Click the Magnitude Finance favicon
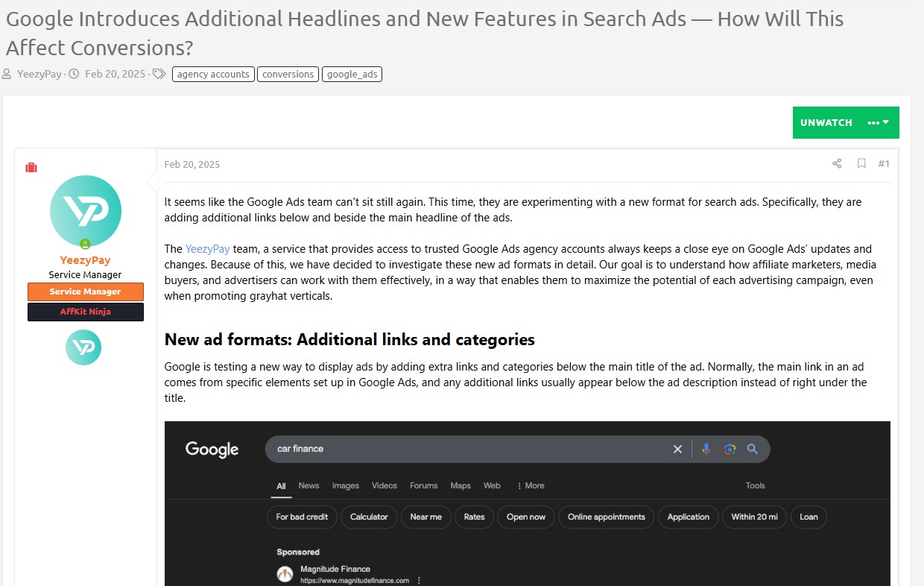 (x=285, y=574)
